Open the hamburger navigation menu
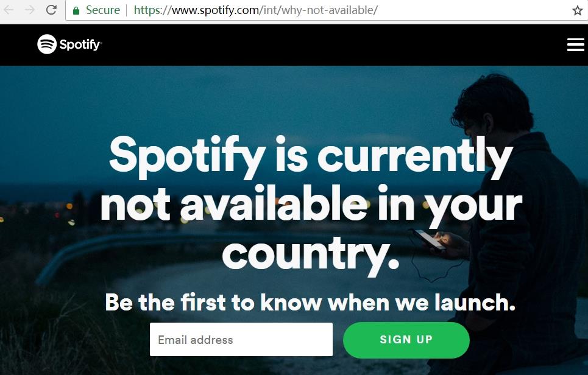Viewport: 588px width, 375px height. (576, 44)
